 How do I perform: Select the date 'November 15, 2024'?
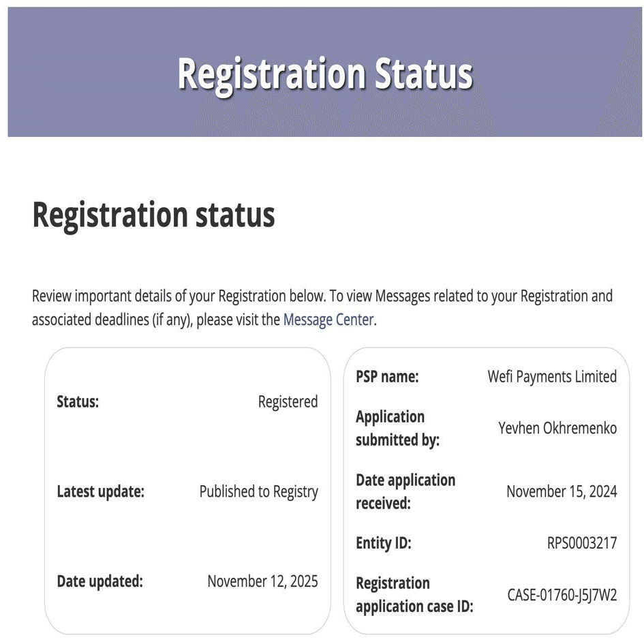tap(562, 491)
